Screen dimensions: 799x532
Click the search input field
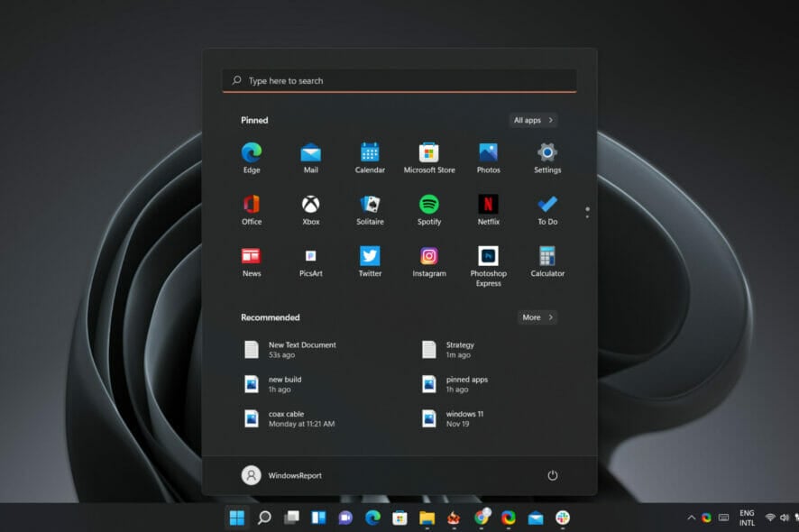(x=399, y=79)
